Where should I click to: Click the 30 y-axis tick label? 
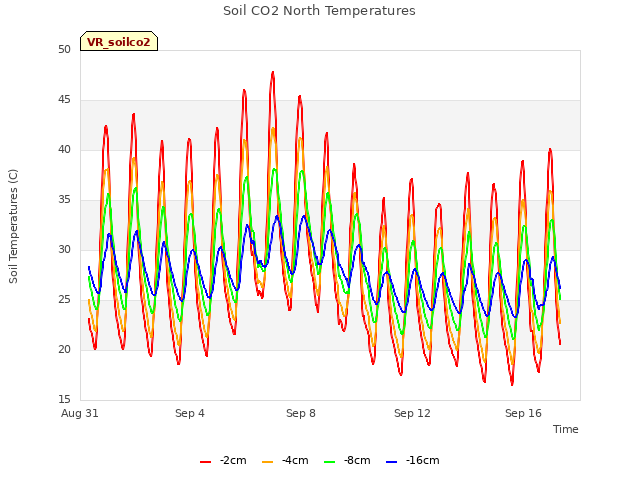64,249
